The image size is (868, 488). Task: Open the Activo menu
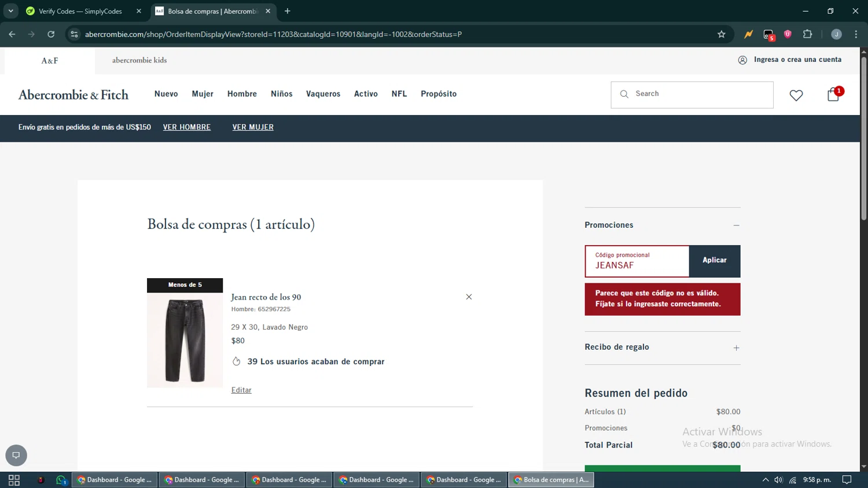[x=366, y=94]
